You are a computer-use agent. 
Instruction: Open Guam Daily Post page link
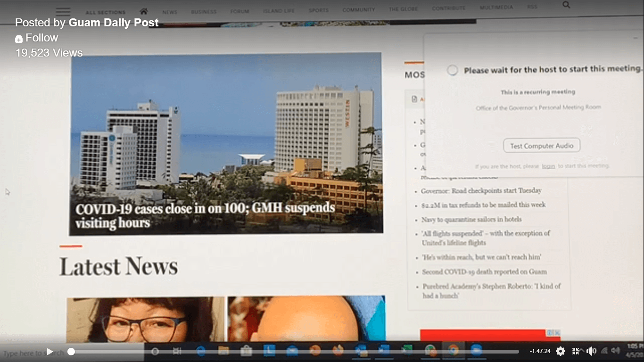click(x=114, y=22)
